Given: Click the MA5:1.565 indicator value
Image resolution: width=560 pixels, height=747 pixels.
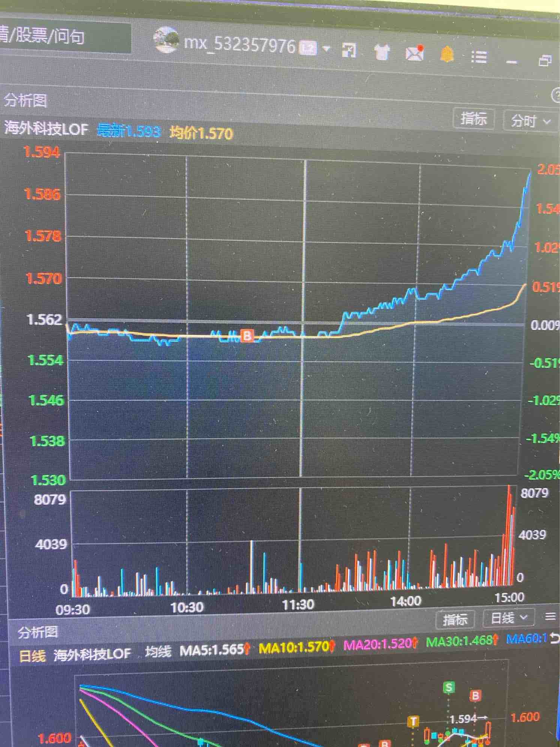Looking at the screenshot, I should pos(214,649).
